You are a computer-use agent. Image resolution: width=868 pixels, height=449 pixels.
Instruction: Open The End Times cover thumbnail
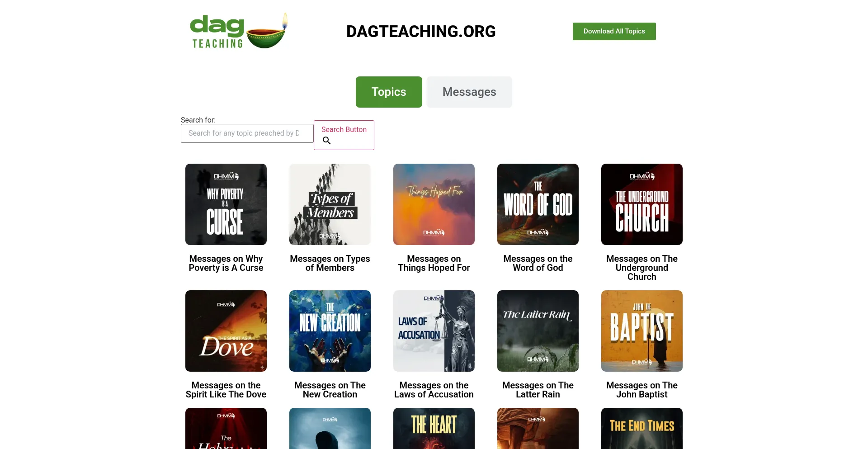pos(642,429)
